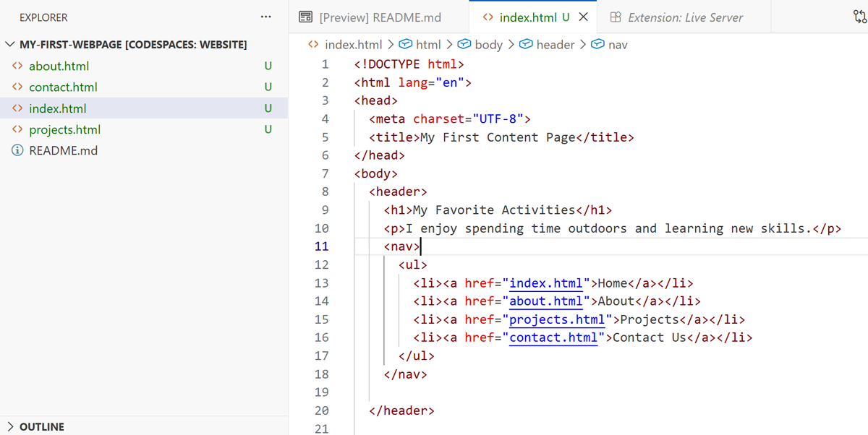
Task: Click the header element icon in breadcrumb
Action: pos(527,45)
